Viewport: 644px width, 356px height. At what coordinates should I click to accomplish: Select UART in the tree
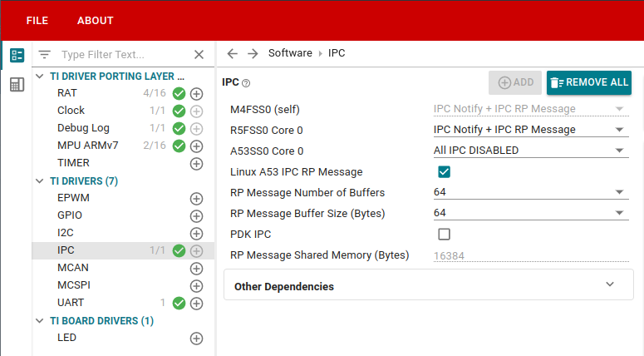(71, 303)
